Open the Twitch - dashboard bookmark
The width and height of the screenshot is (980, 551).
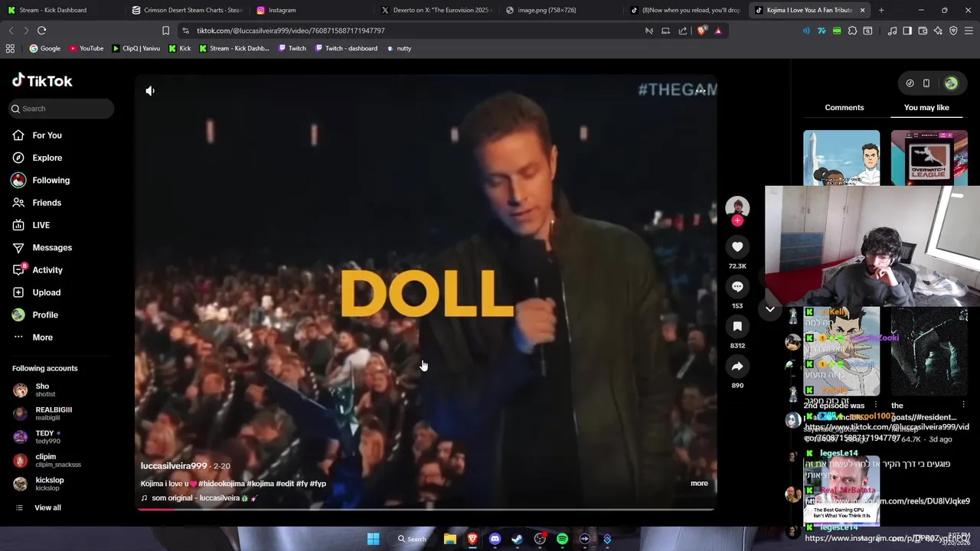coord(346,48)
